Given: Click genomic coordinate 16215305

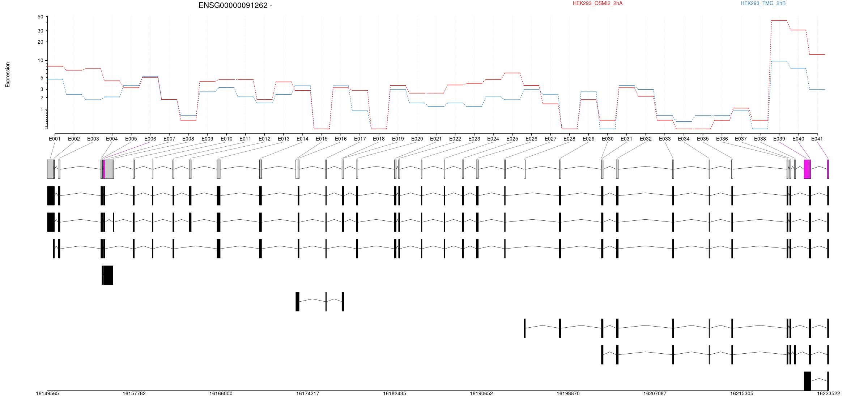Looking at the screenshot, I should [742, 393].
